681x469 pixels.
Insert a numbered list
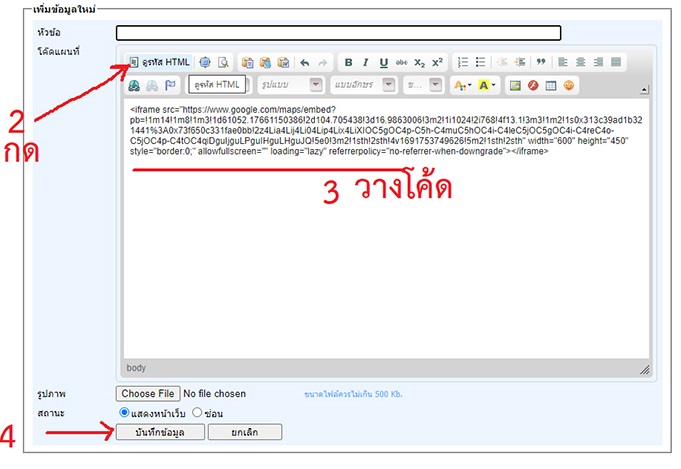click(x=461, y=62)
